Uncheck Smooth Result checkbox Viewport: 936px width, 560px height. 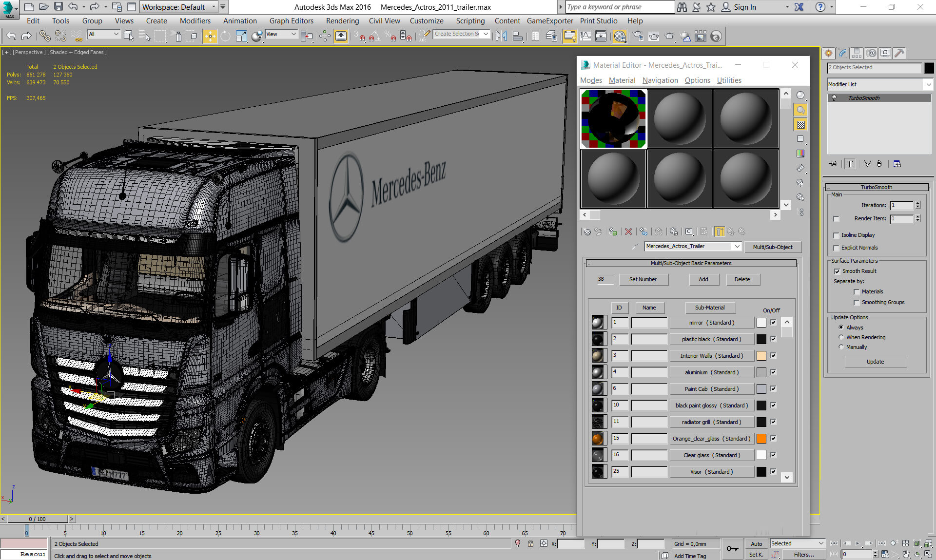pos(837,271)
